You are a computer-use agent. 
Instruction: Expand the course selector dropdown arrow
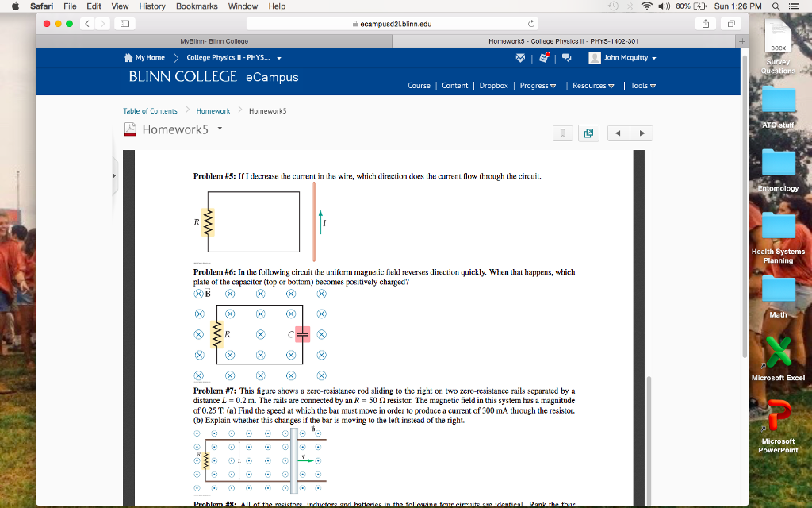pos(279,58)
